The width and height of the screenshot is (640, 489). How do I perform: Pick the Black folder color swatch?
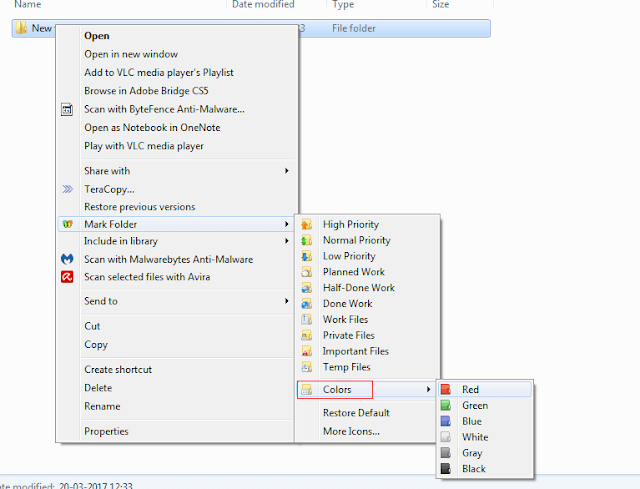click(446, 469)
